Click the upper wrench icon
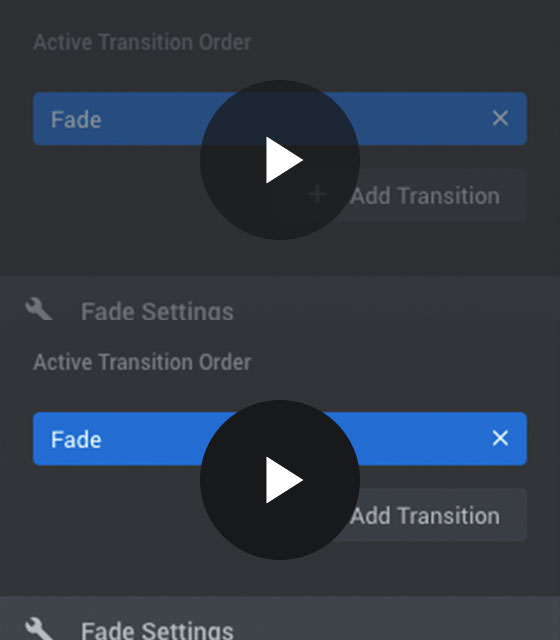Viewport: 560px width, 640px height. click(39, 309)
